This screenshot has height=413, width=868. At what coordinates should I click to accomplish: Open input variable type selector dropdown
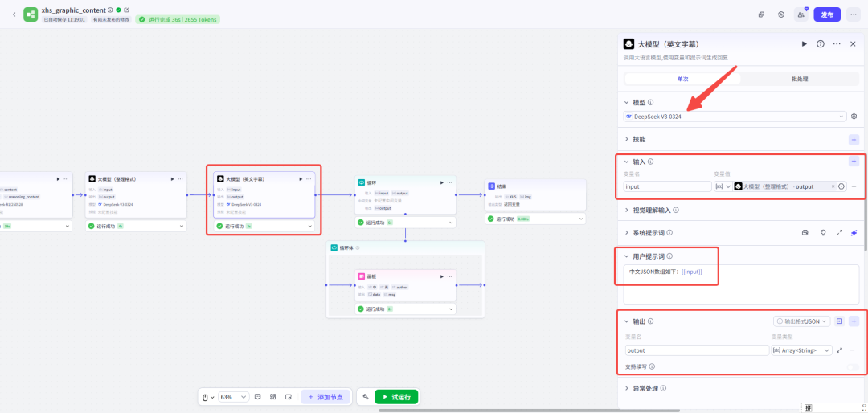723,186
